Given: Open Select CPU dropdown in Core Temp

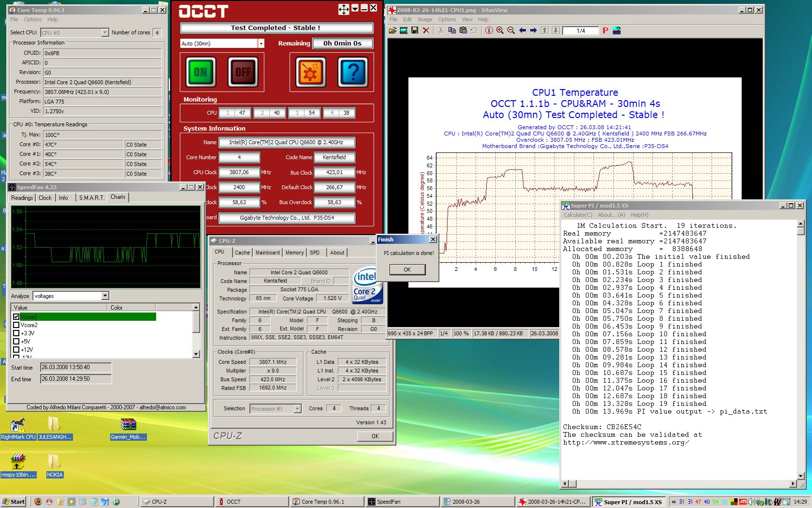Looking at the screenshot, I should [105, 32].
